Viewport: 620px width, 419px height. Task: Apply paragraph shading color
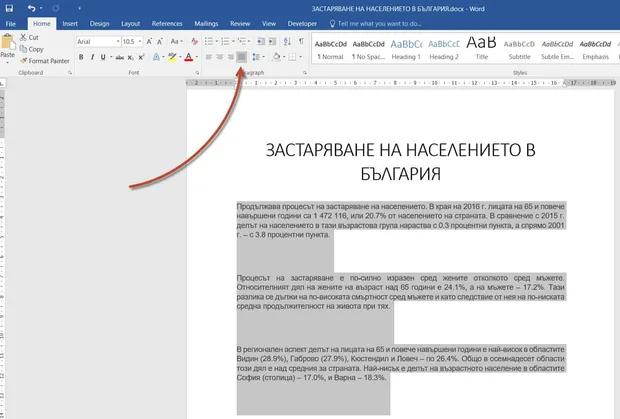pos(276,57)
